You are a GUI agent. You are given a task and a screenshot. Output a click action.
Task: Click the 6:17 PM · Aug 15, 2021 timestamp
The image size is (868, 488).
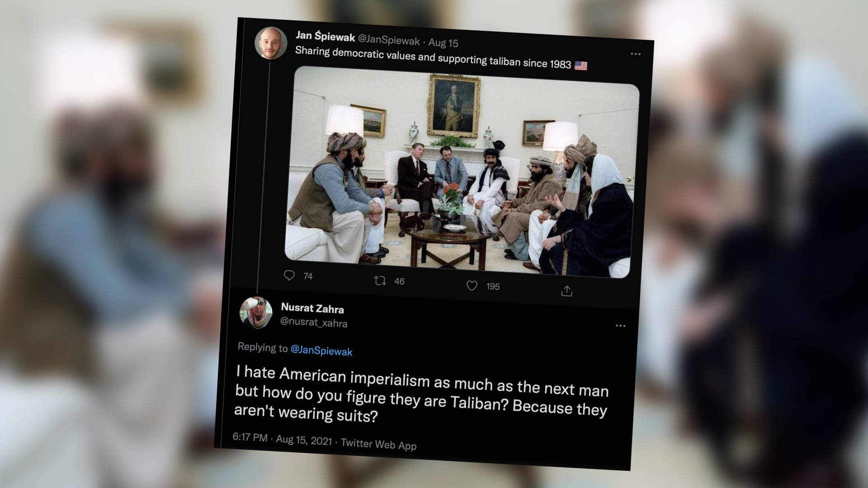[x=282, y=438]
